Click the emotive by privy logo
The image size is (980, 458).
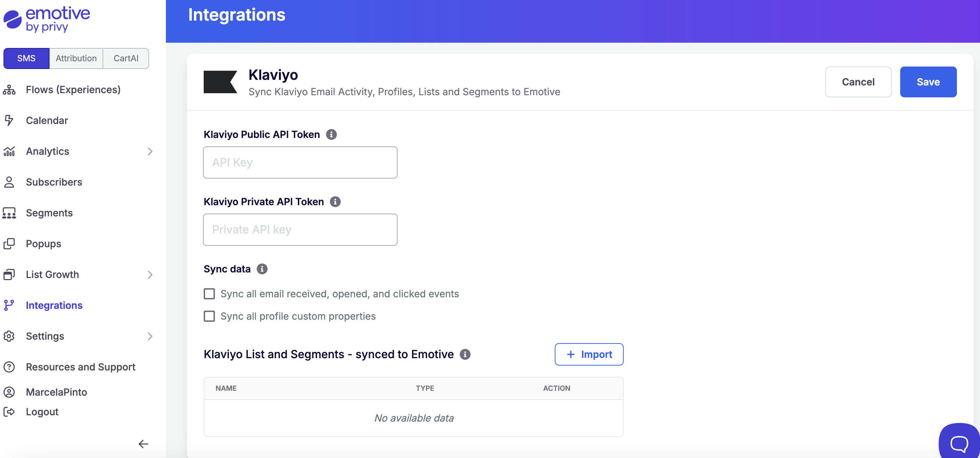47,19
